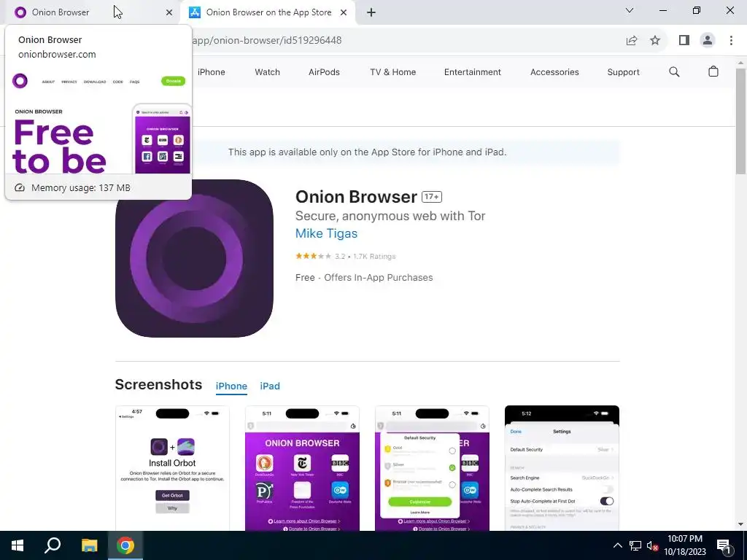This screenshot has width=747, height=560.
Task: Open a new browser tab
Action: [371, 13]
